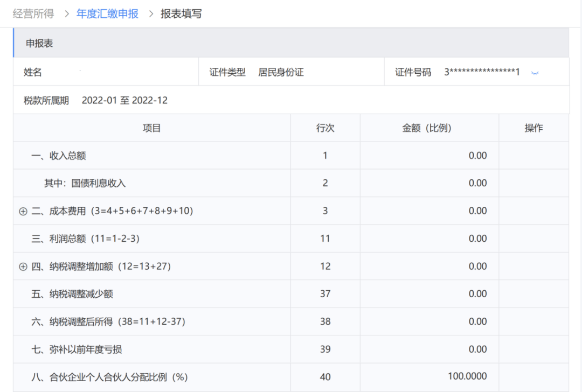Click the 申报表 section header
This screenshot has height=392, width=582.
pos(39,44)
